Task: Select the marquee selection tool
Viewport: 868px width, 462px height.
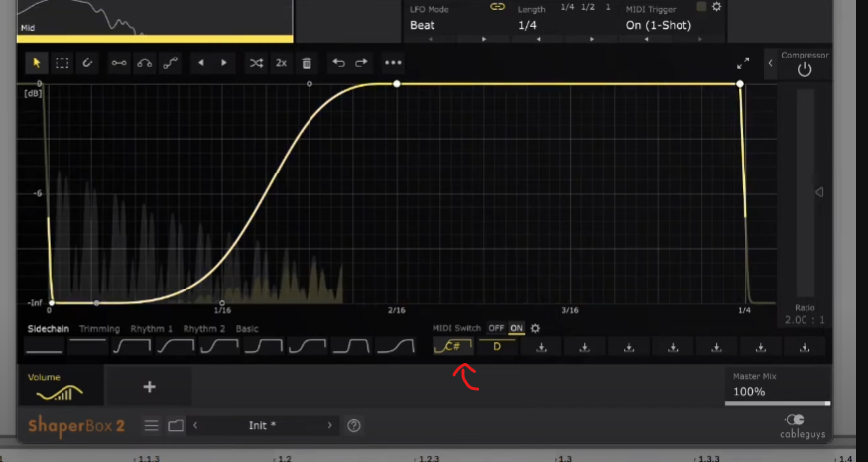Action: click(62, 63)
